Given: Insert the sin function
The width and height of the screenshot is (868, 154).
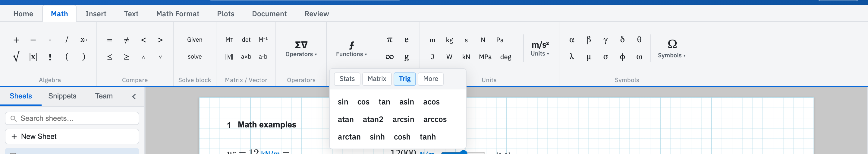Looking at the screenshot, I should tap(343, 102).
